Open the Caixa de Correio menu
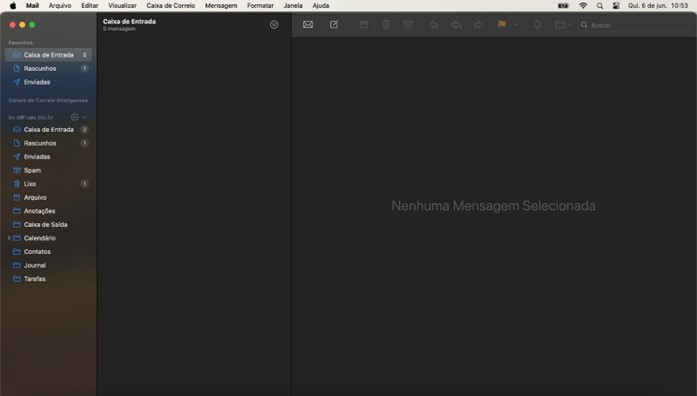Image resolution: width=697 pixels, height=396 pixels. pyautogui.click(x=171, y=6)
